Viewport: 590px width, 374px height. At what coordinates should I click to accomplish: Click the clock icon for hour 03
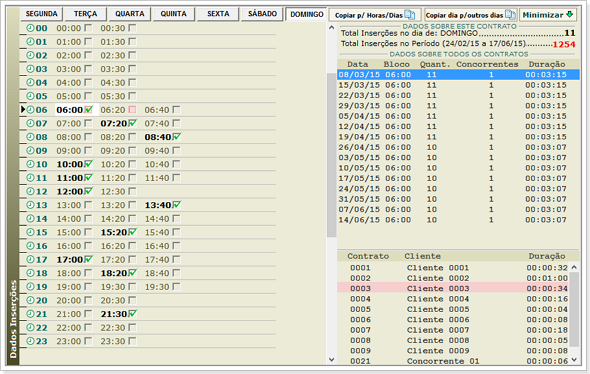coord(30,69)
